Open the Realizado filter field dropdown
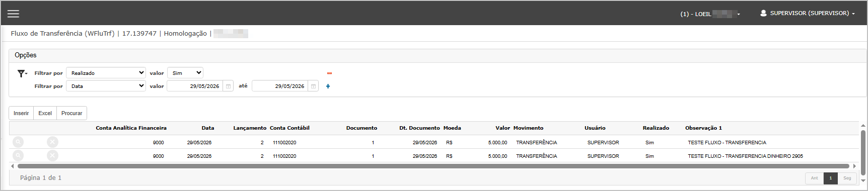The image size is (868, 191). [x=106, y=73]
